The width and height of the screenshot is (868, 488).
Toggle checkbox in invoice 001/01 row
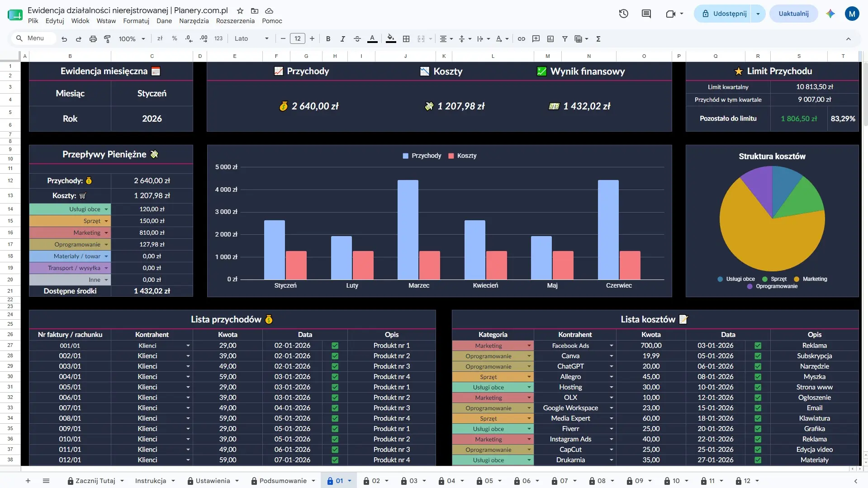coord(335,346)
